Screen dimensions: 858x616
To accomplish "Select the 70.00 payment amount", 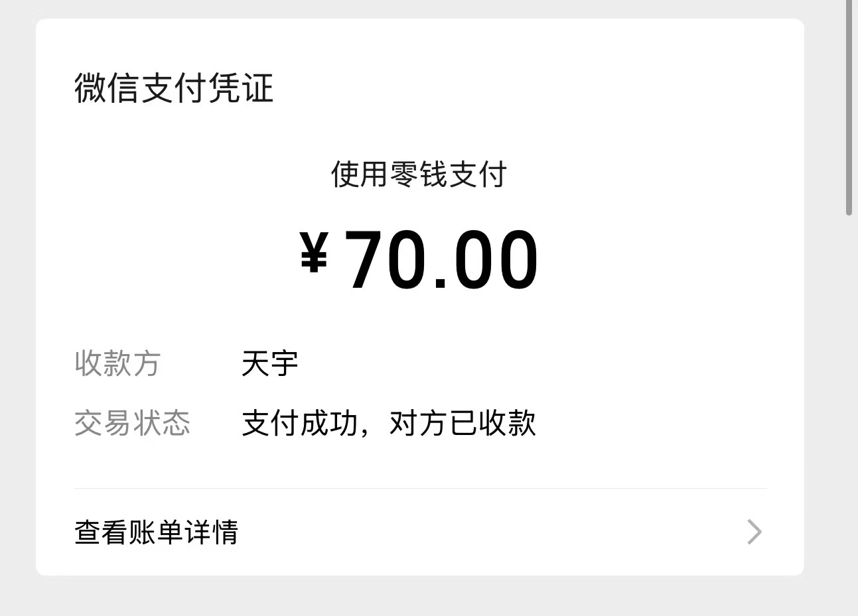I will pos(441,260).
